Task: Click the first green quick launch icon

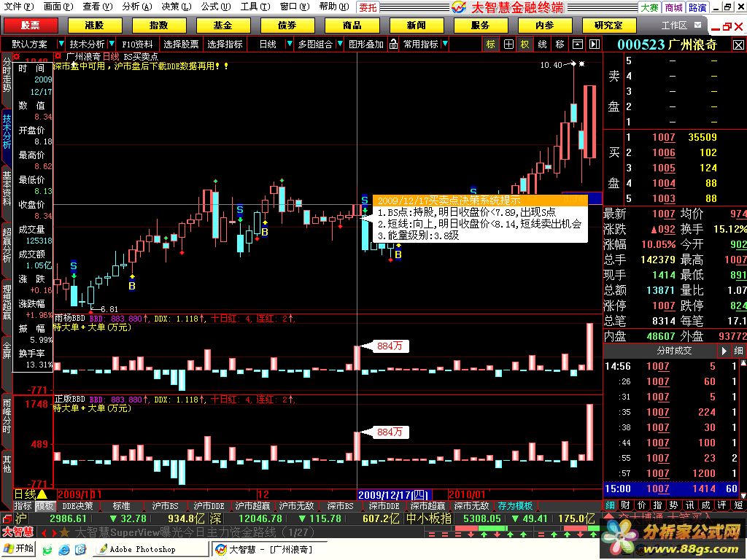Action: 47,550
